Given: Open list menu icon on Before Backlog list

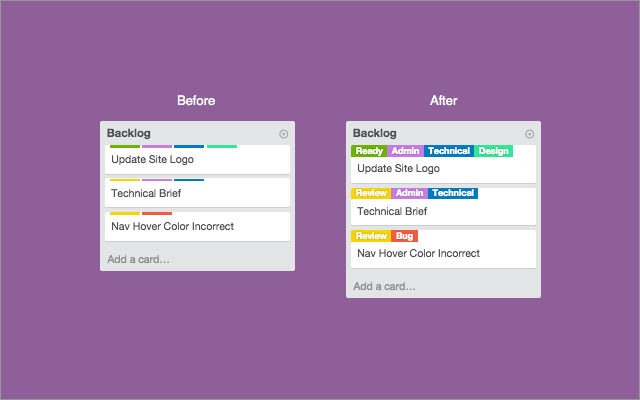Looking at the screenshot, I should pos(283,133).
